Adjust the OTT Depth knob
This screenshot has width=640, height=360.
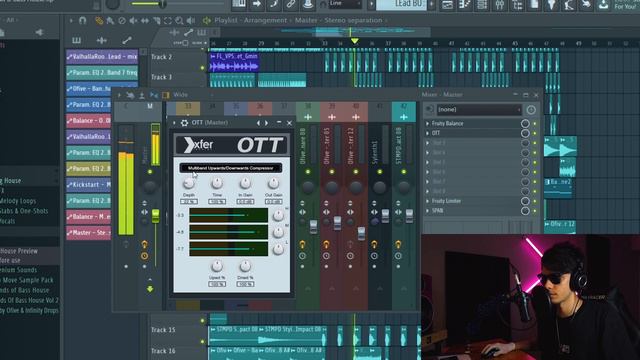point(189,184)
